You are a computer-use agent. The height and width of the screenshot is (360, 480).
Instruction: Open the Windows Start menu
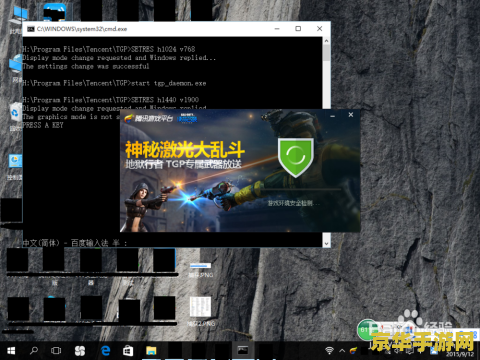coord(11,351)
